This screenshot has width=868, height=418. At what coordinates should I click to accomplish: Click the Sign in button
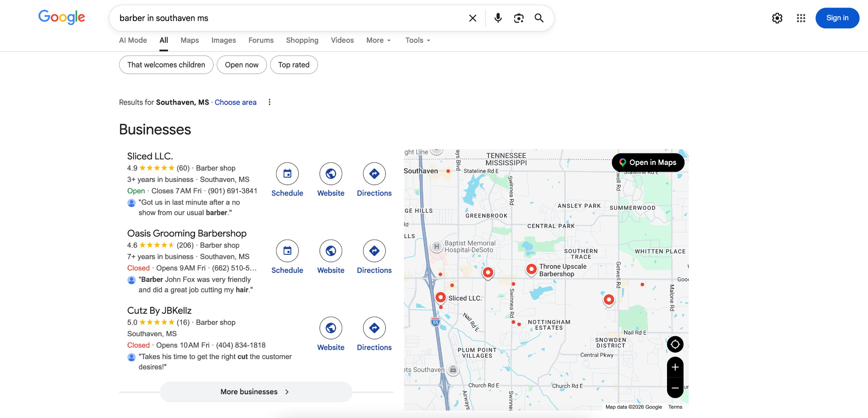(837, 18)
